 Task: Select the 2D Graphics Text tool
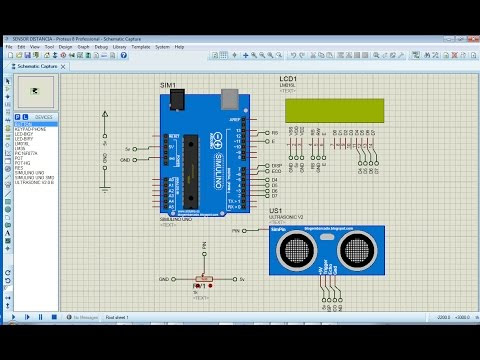[8, 233]
